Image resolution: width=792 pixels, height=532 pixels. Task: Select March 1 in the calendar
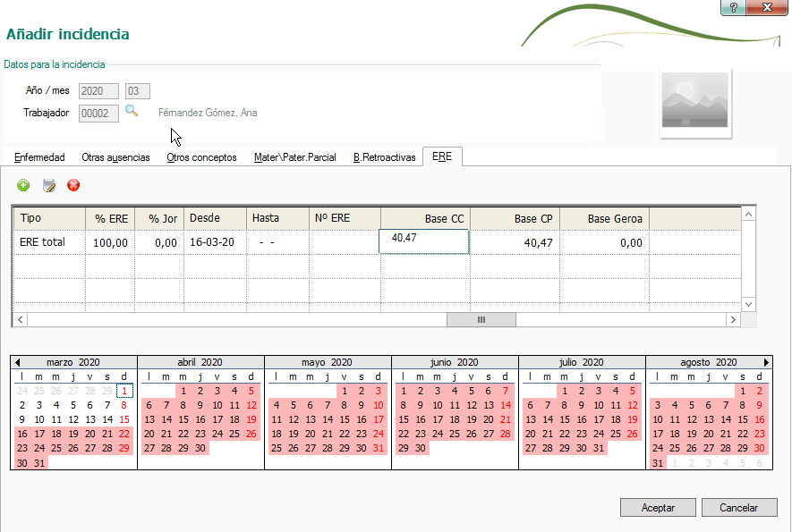124,391
